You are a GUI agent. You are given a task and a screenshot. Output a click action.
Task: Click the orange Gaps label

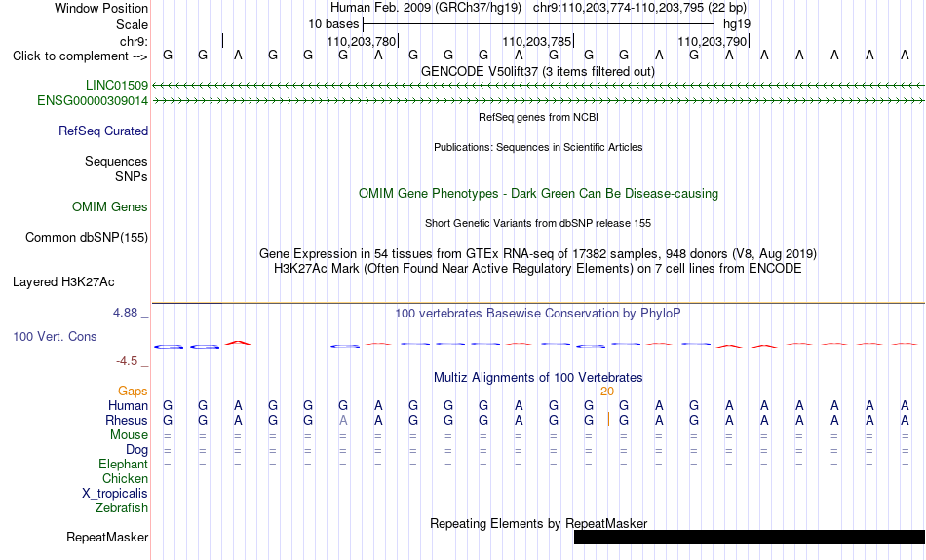(133, 392)
